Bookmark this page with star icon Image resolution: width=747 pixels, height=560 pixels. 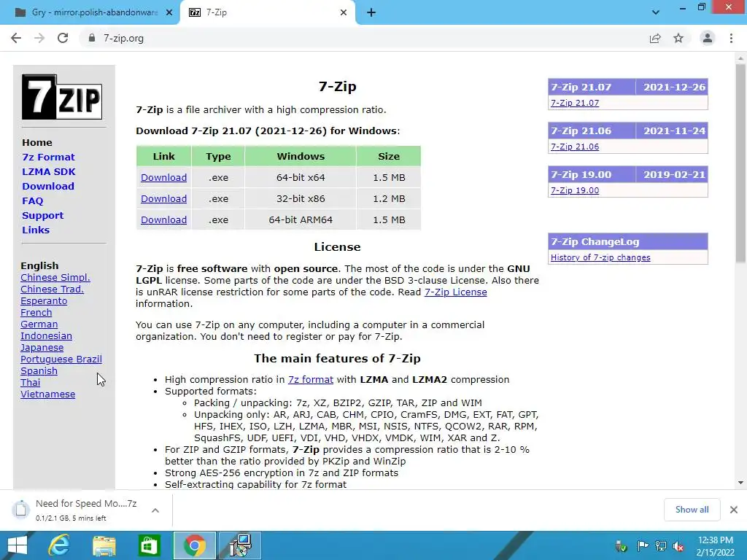pos(678,38)
